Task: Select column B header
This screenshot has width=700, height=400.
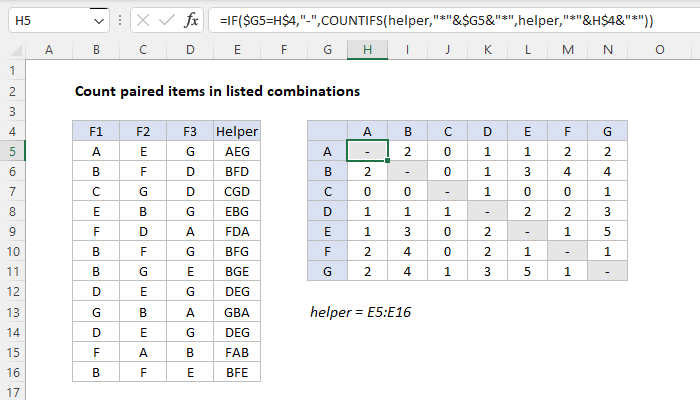Action: 96,50
